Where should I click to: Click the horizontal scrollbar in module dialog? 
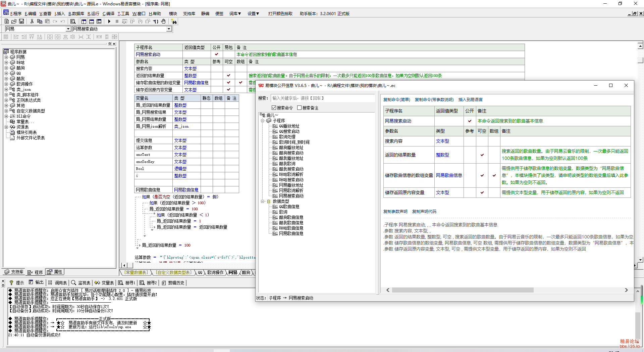463,290
